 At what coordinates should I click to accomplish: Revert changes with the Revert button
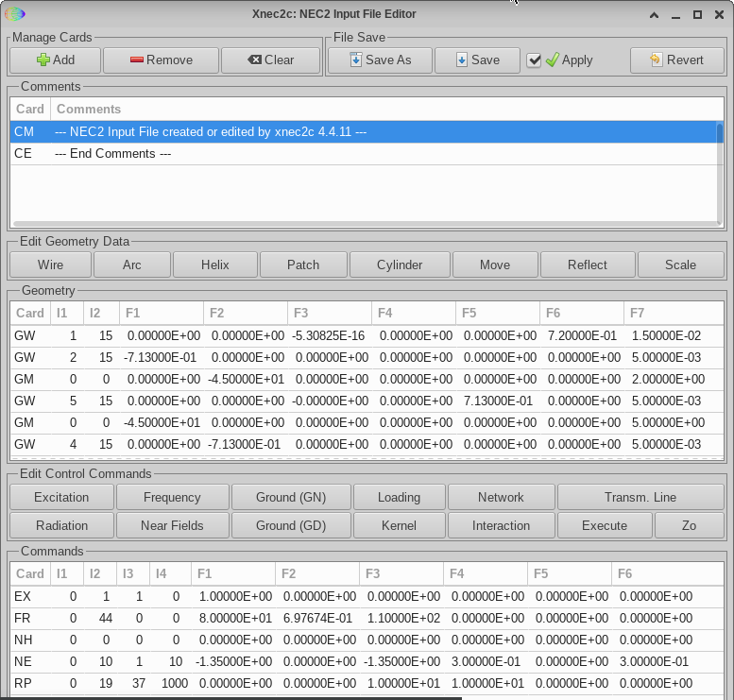pyautogui.click(x=676, y=60)
